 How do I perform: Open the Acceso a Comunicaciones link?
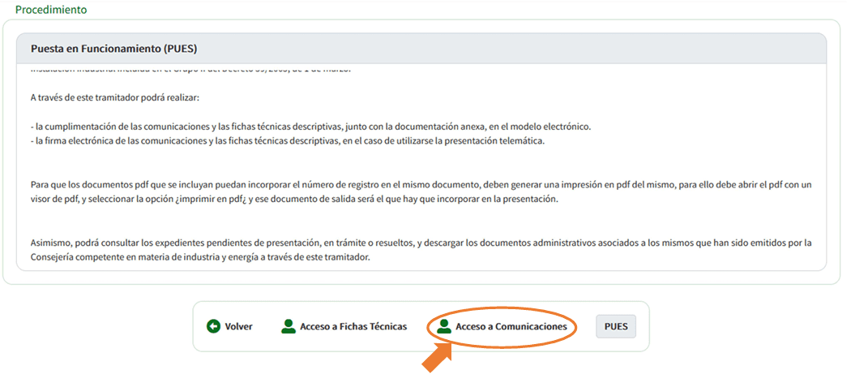511,326
